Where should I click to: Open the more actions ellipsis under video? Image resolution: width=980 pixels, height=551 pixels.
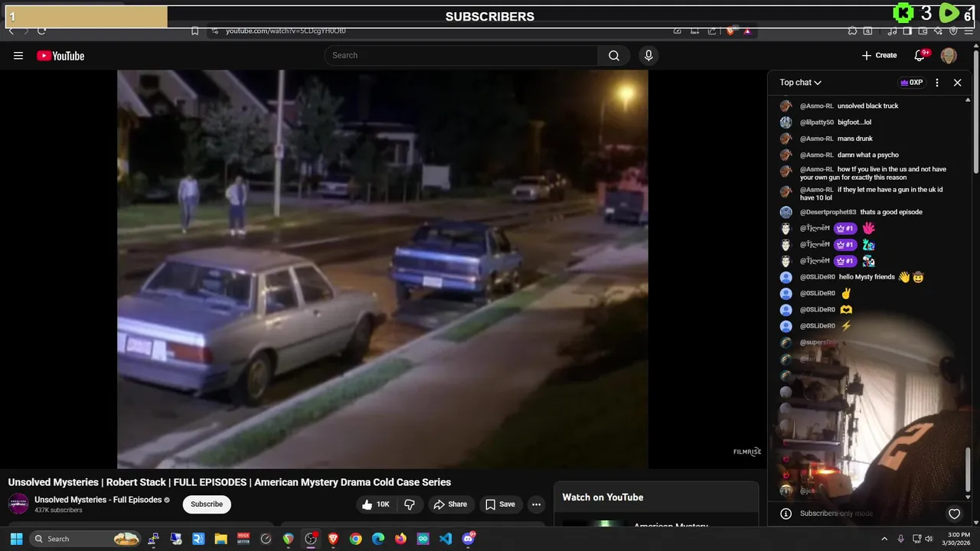point(536,504)
